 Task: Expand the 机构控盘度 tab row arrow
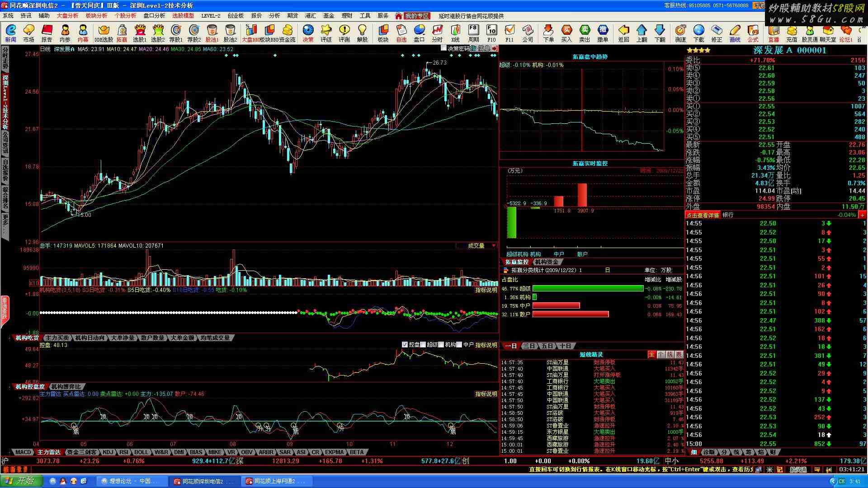(10, 386)
